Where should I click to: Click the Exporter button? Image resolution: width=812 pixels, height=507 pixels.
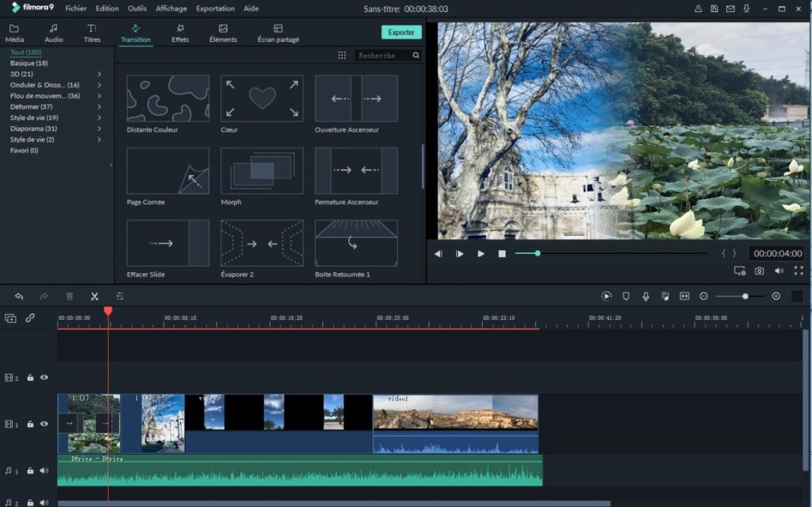401,33
